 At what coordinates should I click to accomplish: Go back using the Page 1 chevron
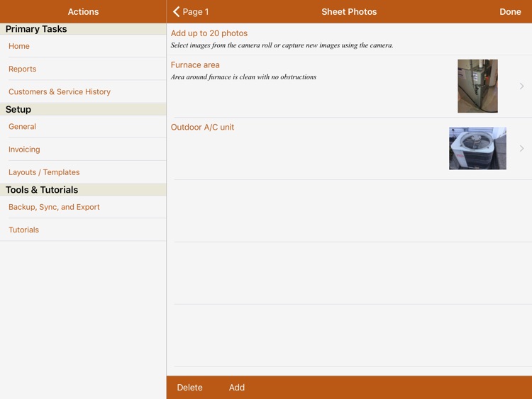[176, 12]
